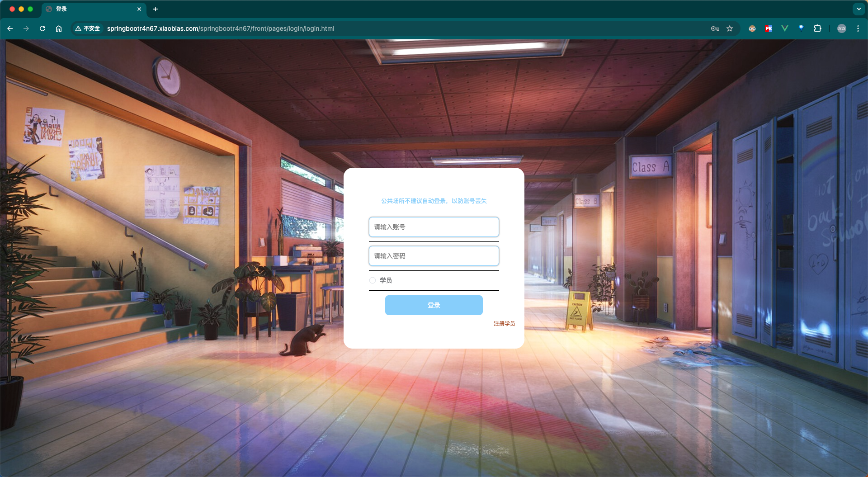Open the extensions puzzle menu
Screen dimensions: 868x477
tap(817, 28)
